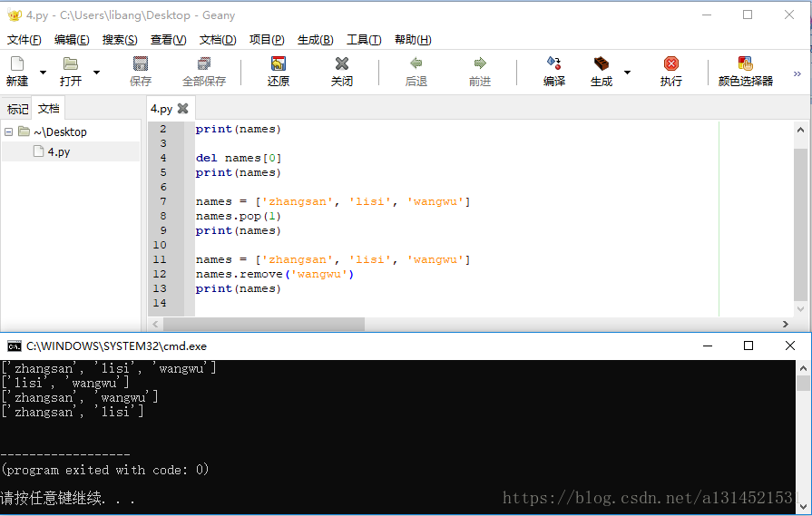
Task: Maximize the cmd.exe window
Action: (748, 346)
